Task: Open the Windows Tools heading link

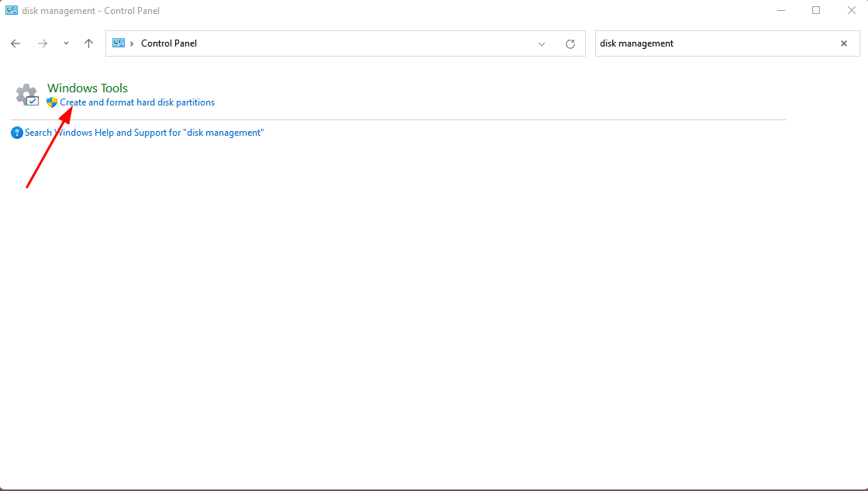Action: point(88,88)
